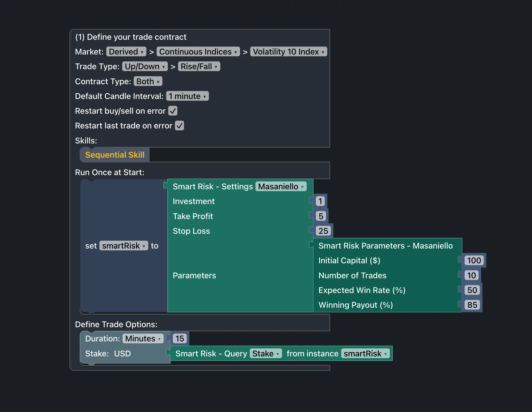Open the Rise/Fall trade type dropdown

pos(199,66)
